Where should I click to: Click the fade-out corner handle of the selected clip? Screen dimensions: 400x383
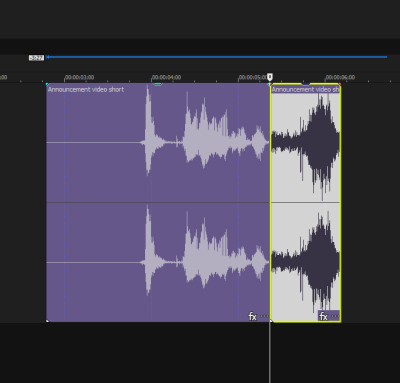[339, 84]
